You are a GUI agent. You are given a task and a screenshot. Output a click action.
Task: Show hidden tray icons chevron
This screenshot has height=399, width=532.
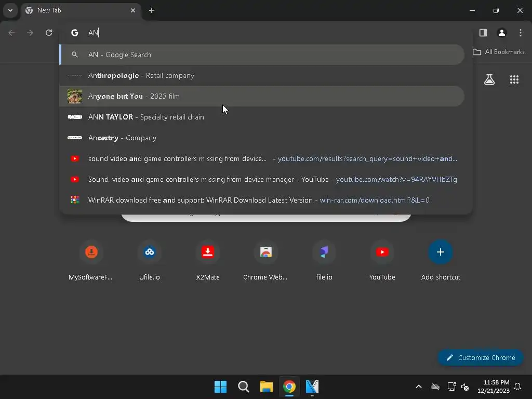tap(419, 387)
